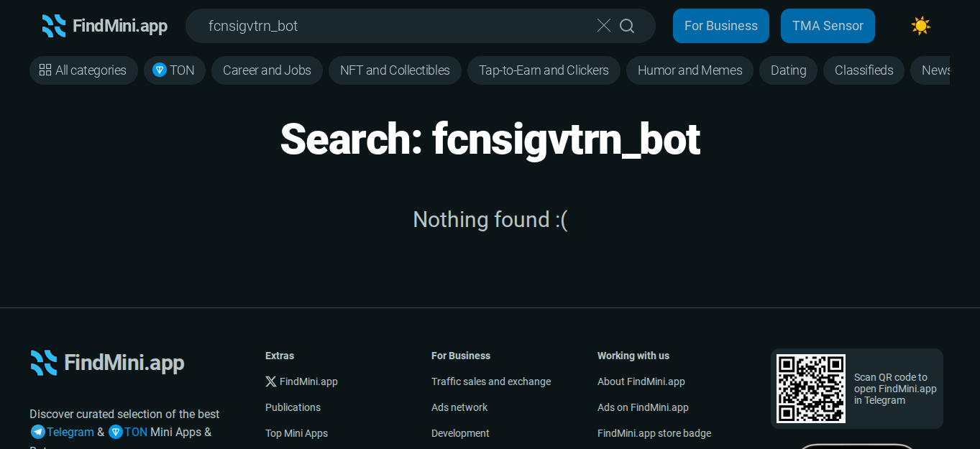Open the About FindMini.app link

[x=641, y=381]
